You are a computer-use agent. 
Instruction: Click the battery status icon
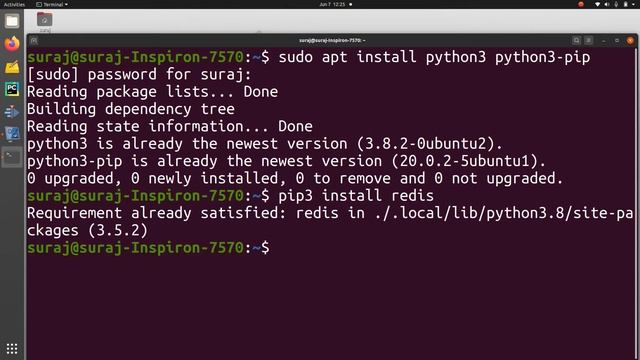(625, 4)
